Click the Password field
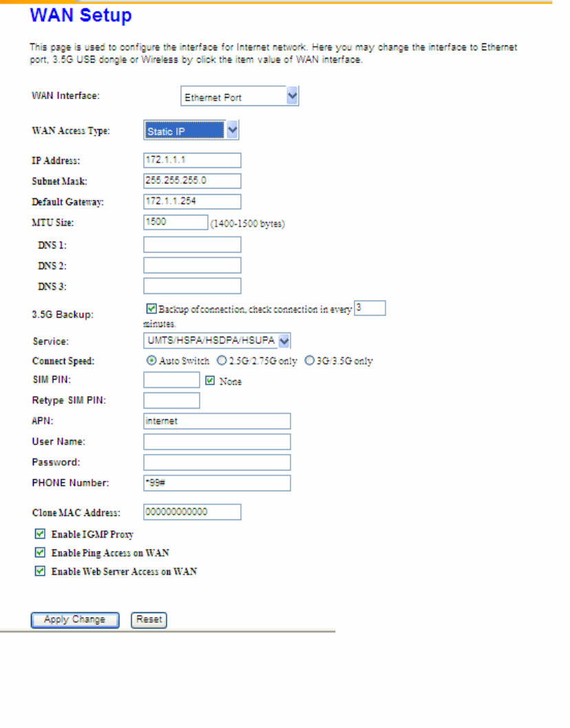The width and height of the screenshot is (570, 728). click(x=217, y=462)
